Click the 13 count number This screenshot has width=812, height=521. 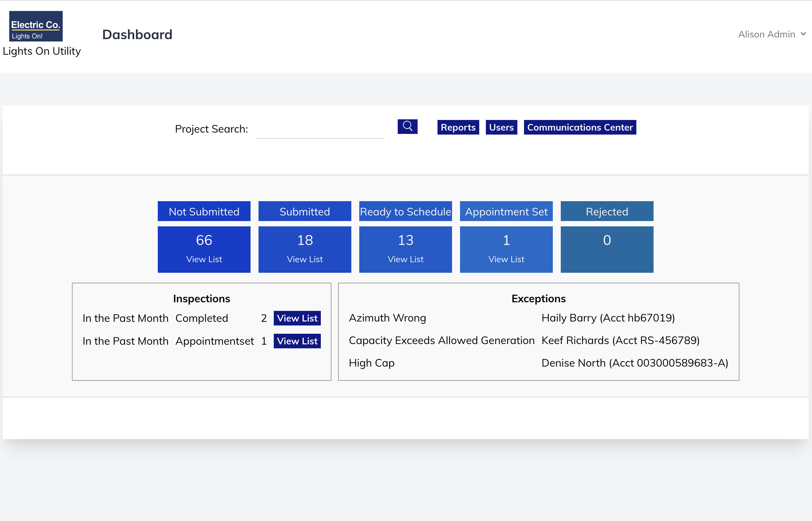pyautogui.click(x=406, y=240)
